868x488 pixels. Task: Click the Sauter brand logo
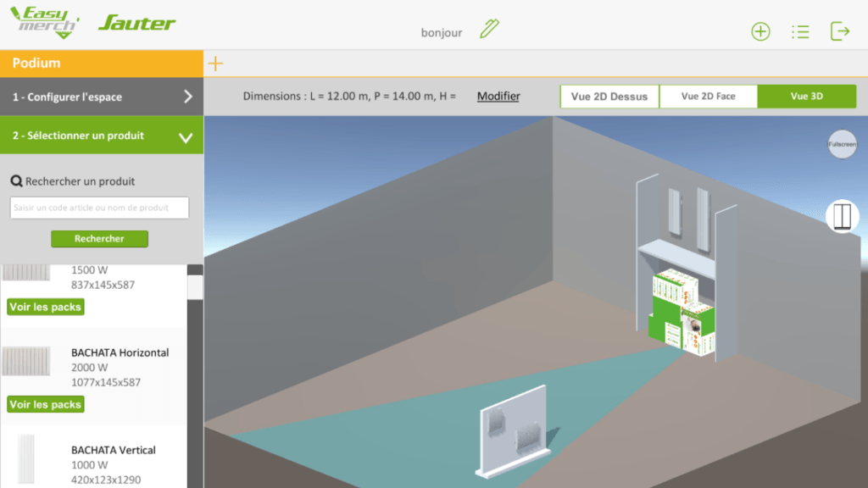pyautogui.click(x=136, y=23)
